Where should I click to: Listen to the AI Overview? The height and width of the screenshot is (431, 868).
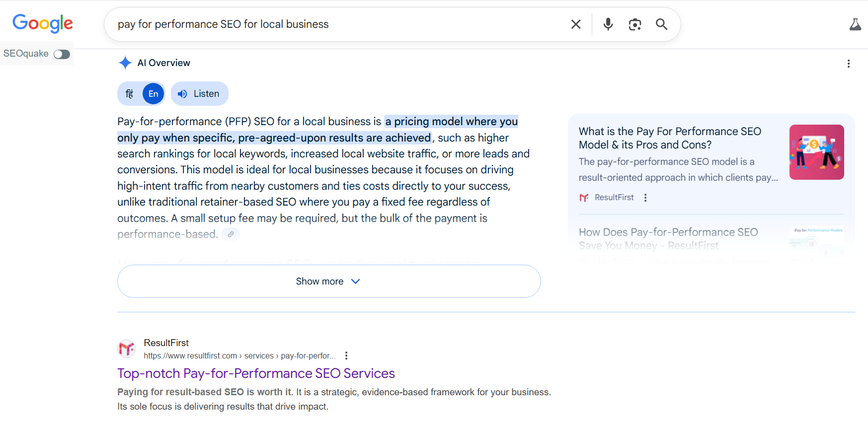coord(199,94)
